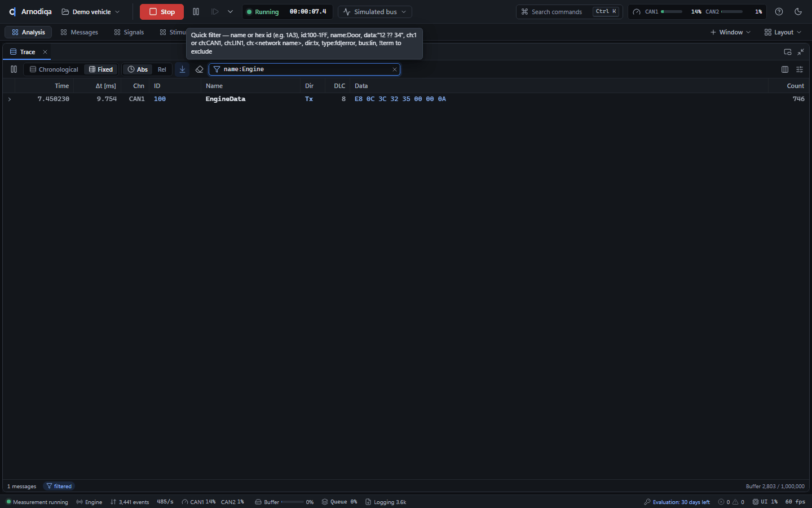
Task: Click the quick filter input field
Action: pyautogui.click(x=306, y=69)
